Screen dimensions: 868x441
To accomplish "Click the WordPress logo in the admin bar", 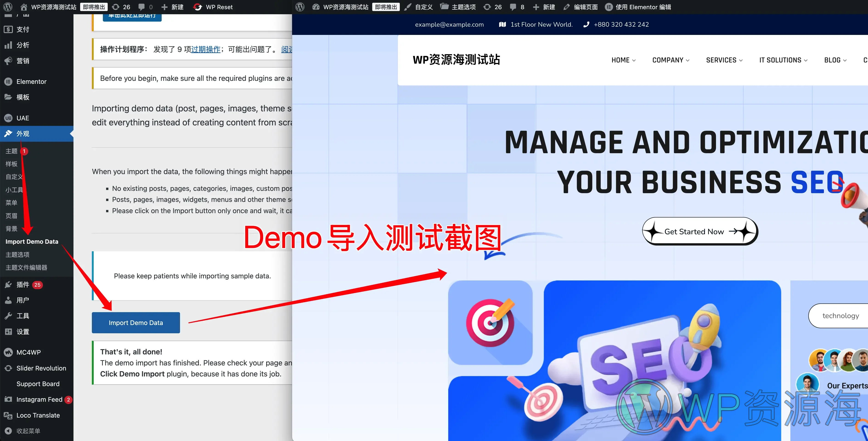I will (7, 7).
